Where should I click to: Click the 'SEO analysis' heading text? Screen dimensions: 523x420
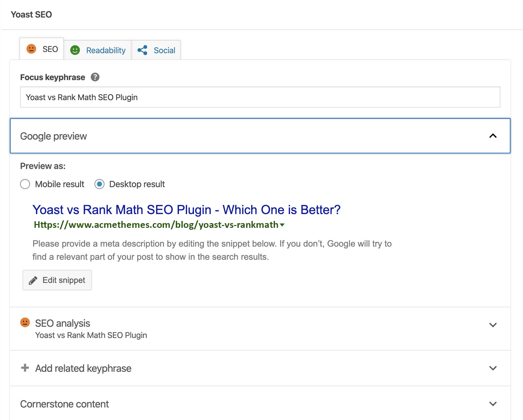[63, 323]
